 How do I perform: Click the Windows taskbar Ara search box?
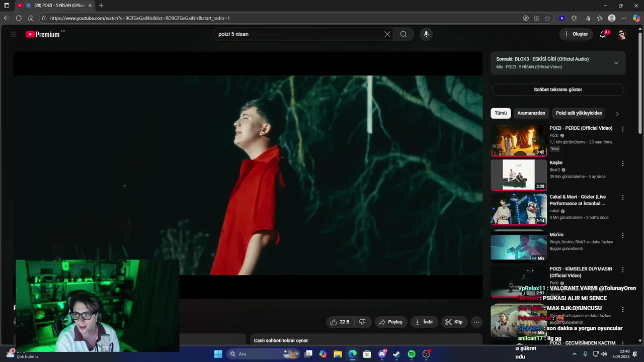(264, 354)
